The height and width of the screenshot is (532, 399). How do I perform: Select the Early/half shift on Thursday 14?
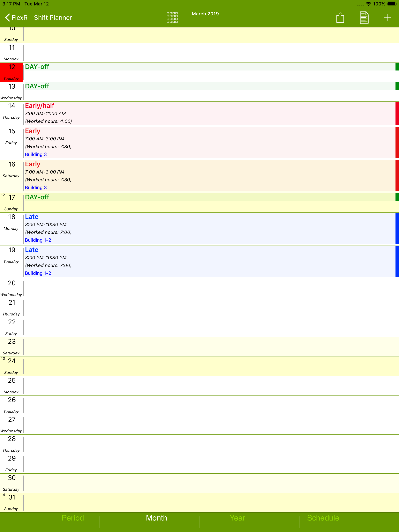pos(40,106)
